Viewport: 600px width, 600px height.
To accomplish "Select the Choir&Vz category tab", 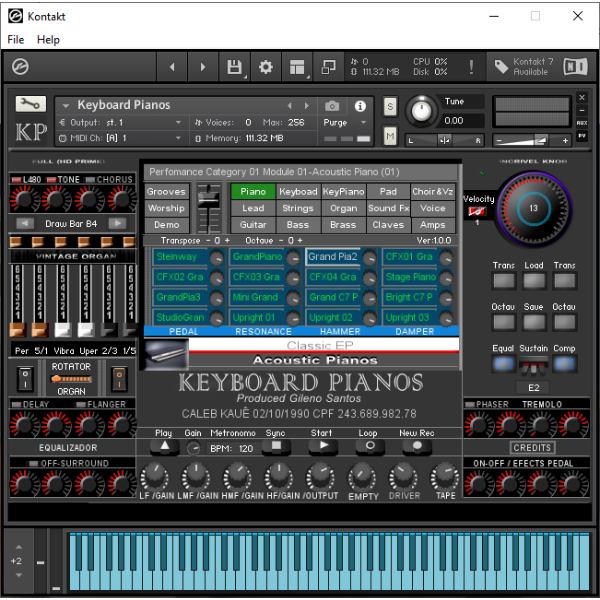I will [433, 192].
